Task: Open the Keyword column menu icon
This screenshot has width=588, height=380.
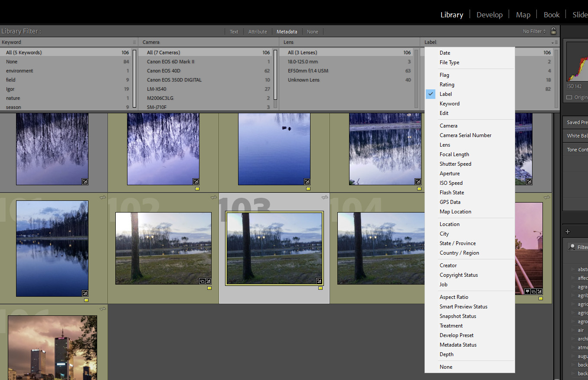Action: coord(134,42)
